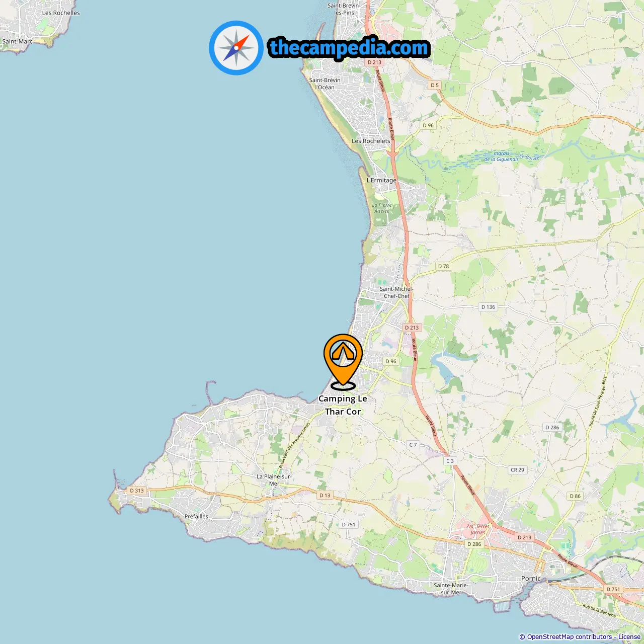Select the Saint-Michel-Chef-Chef town label
This screenshot has height=644, width=644.
tap(396, 292)
